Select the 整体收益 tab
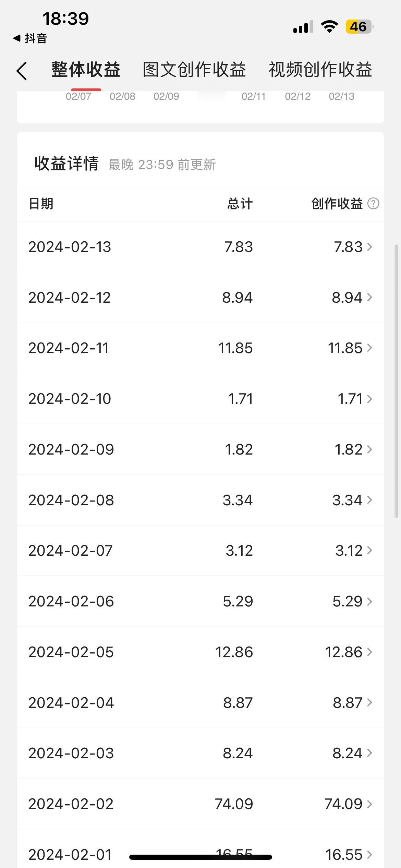The width and height of the screenshot is (401, 868). 86,70
